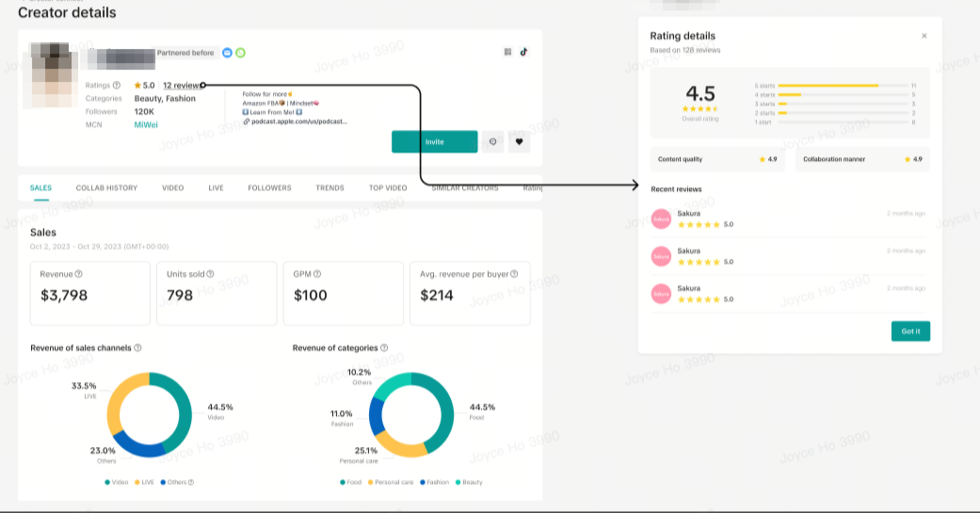Open the QR code icon
Viewport: 980px width, 513px height.
(x=508, y=53)
